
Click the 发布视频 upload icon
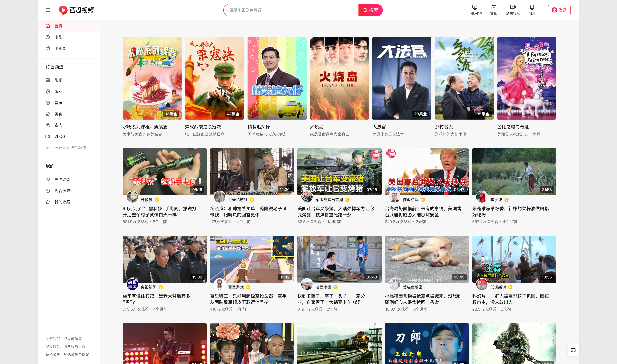[x=513, y=7]
